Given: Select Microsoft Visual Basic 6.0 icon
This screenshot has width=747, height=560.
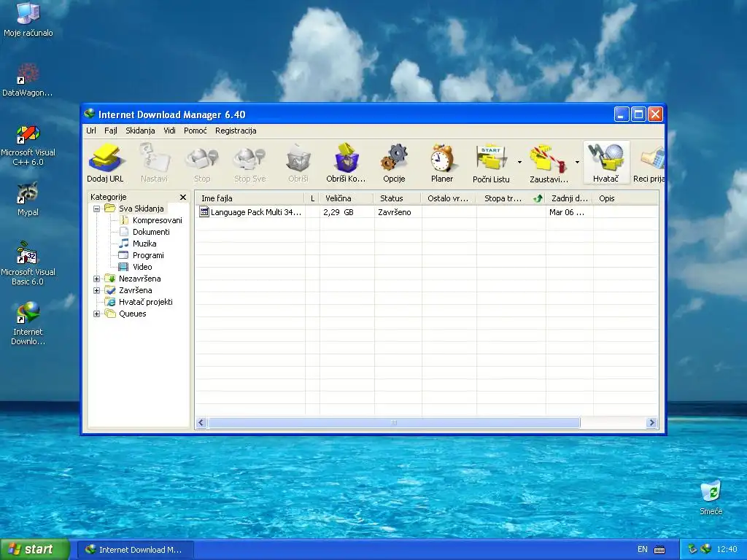Looking at the screenshot, I should pos(28,263).
